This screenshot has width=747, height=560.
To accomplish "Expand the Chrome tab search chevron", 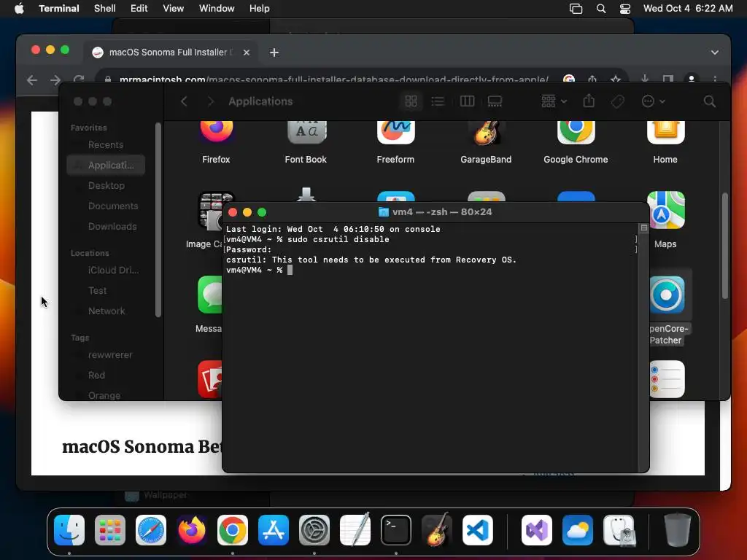I will click(x=715, y=52).
